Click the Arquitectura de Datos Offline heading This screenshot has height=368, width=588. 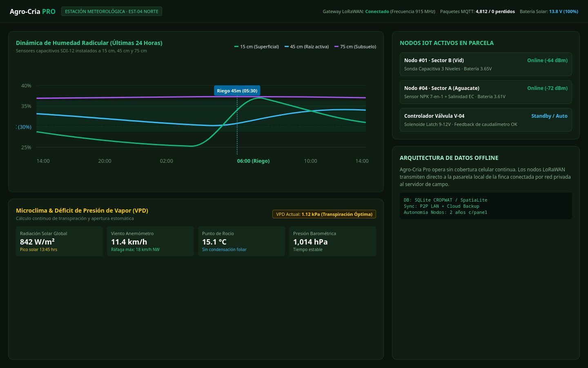point(449,158)
